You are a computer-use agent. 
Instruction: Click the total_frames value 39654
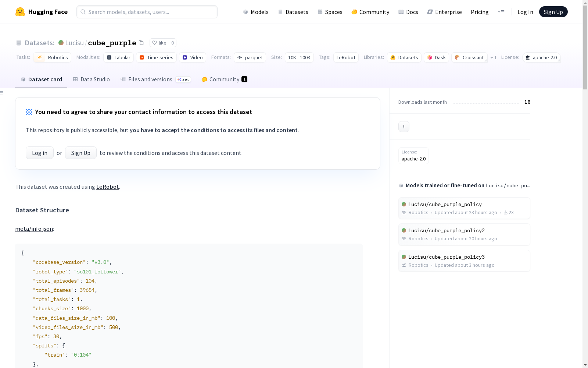coord(87,290)
